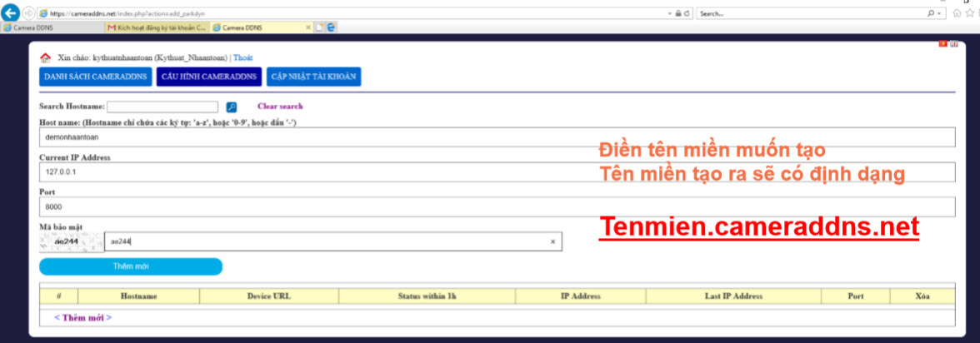
Task: Expand the address bar dropdown arrow
Action: tap(670, 14)
